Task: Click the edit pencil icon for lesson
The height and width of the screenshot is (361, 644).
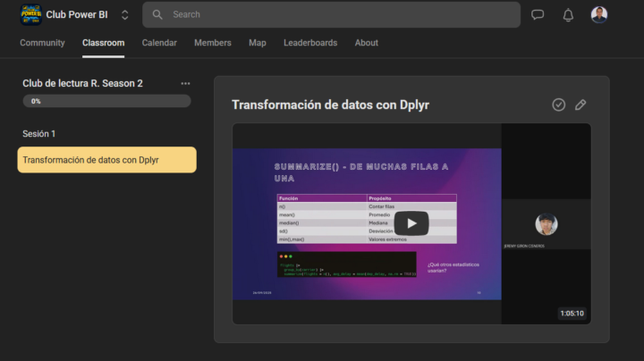Action: click(x=580, y=105)
